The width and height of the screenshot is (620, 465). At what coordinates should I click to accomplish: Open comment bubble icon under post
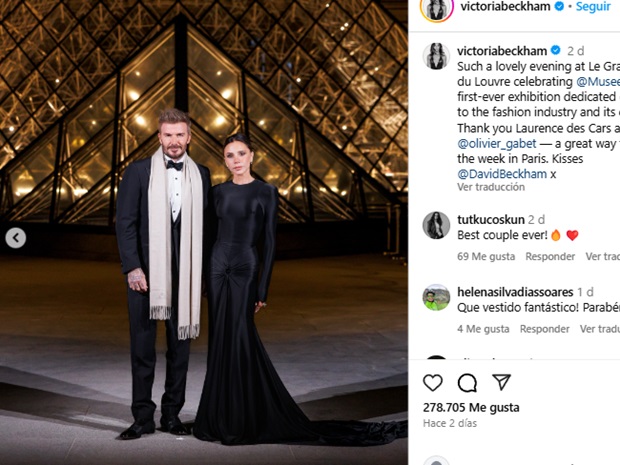(x=467, y=383)
